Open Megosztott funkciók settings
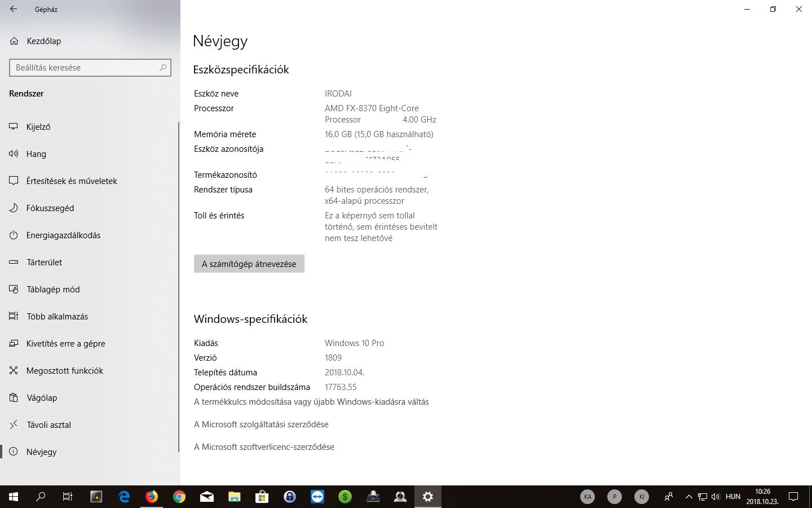 click(90, 370)
